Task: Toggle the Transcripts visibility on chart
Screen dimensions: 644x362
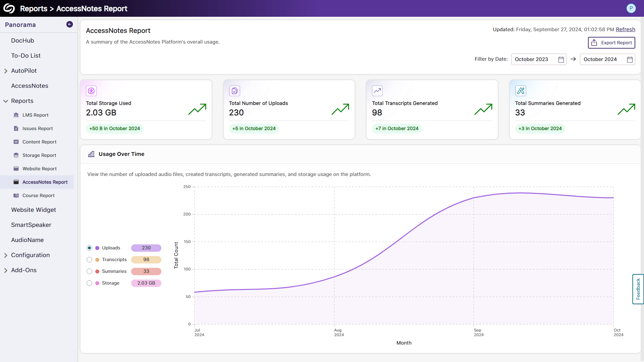Action: tap(89, 259)
